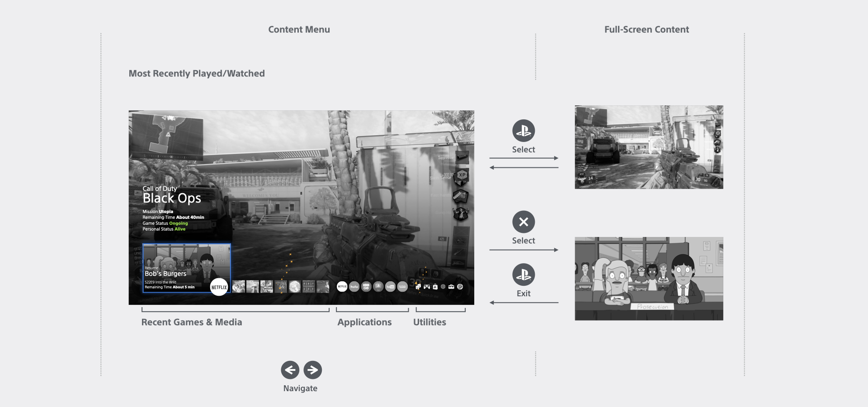Viewport: 868px width, 407px height.
Task: Click the large Netflix badge on Bob's Burgers card
Action: [219, 287]
